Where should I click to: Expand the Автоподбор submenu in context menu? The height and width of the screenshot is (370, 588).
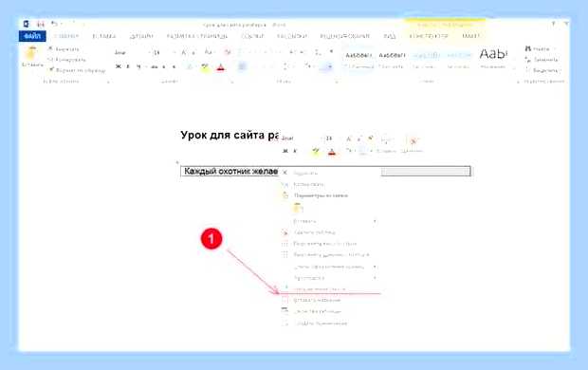click(330, 278)
